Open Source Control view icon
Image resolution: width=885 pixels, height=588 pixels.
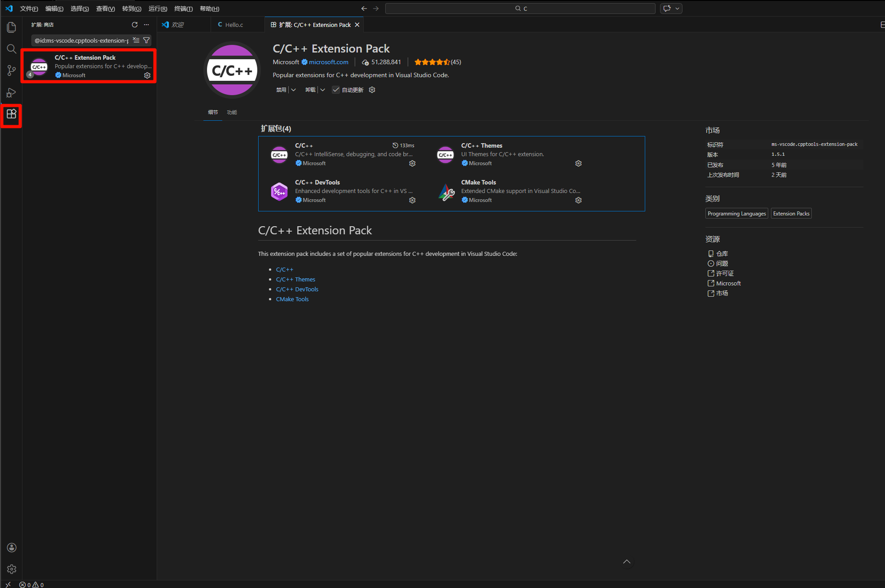[12, 70]
